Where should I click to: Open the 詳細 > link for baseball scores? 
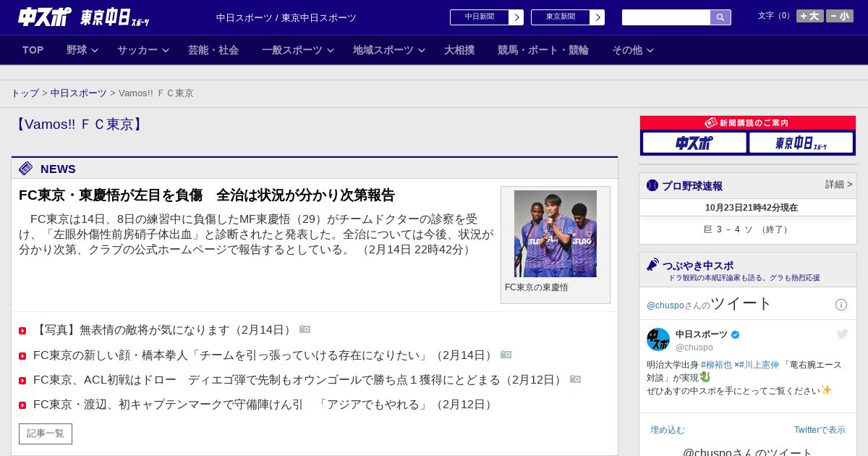[x=838, y=185]
